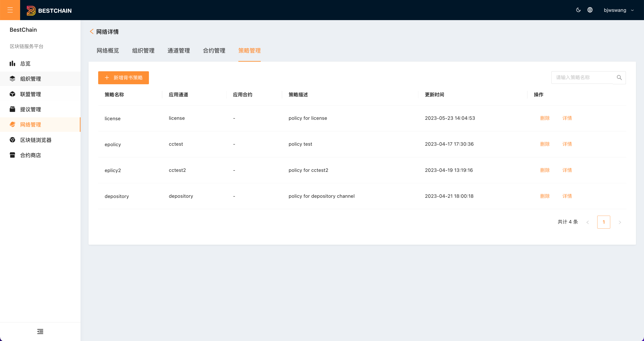The height and width of the screenshot is (341, 644).
Task: Click the 更新时间 column header
Action: click(x=434, y=95)
